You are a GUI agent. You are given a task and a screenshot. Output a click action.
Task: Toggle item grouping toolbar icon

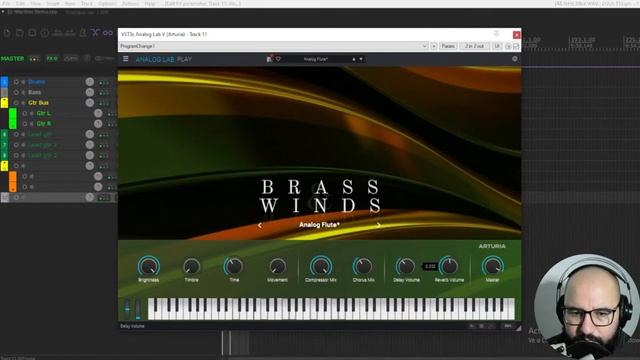[x=108, y=33]
